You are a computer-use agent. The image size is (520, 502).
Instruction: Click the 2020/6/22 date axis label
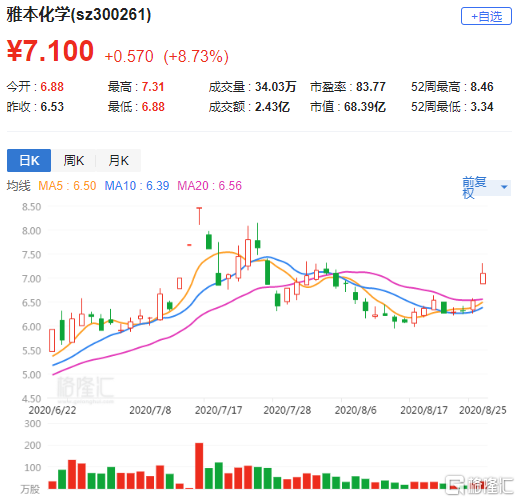click(x=52, y=410)
